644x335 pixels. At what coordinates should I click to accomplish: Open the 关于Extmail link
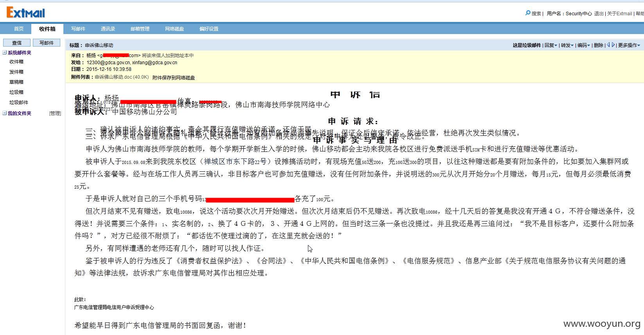pos(619,14)
